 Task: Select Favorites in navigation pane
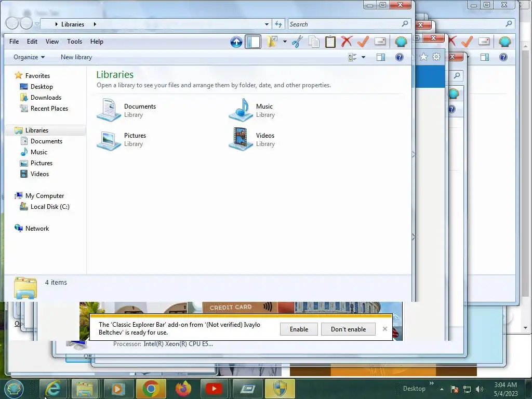click(37, 76)
